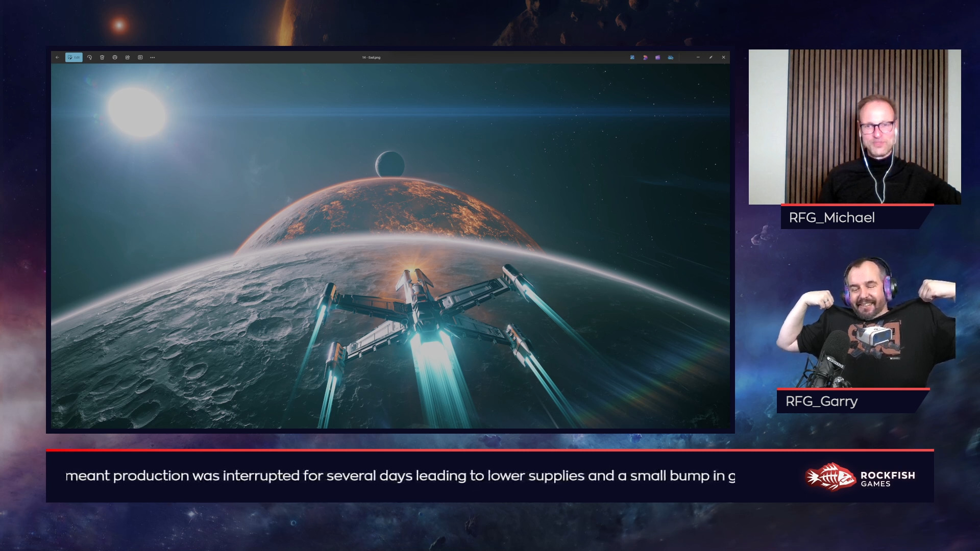Delete the image using the trash icon
Image resolution: width=980 pixels, height=551 pixels.
click(102, 58)
